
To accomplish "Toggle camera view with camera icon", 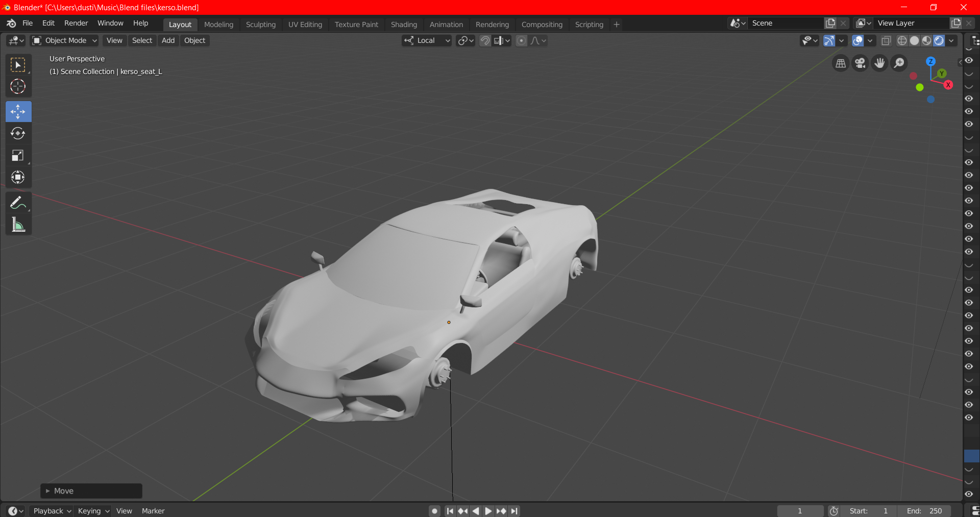I will pos(860,63).
